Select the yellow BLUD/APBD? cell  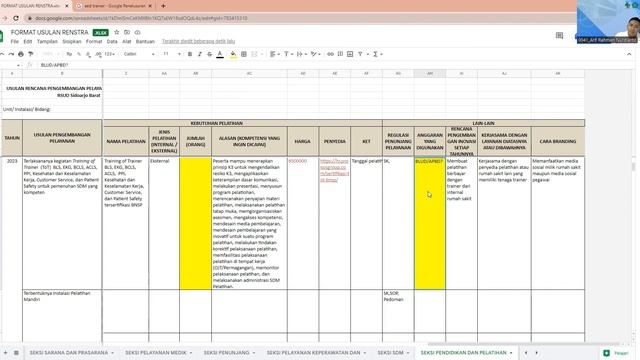430,223
